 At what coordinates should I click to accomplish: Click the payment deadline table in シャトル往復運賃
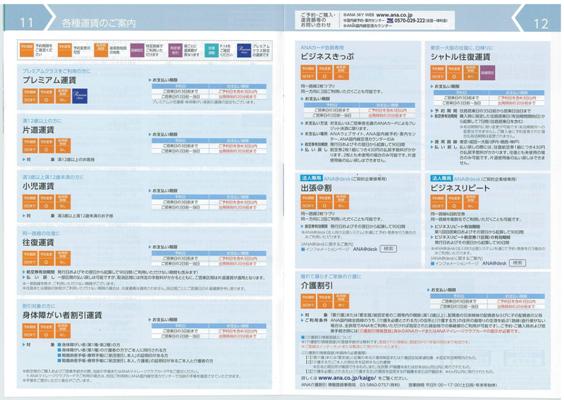tap(489, 98)
